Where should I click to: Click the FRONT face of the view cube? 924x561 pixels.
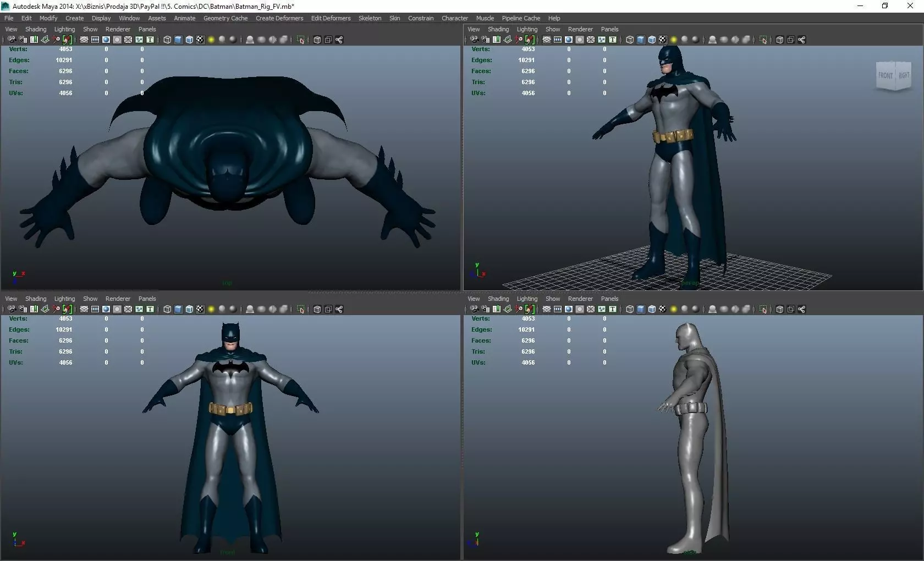tap(885, 75)
